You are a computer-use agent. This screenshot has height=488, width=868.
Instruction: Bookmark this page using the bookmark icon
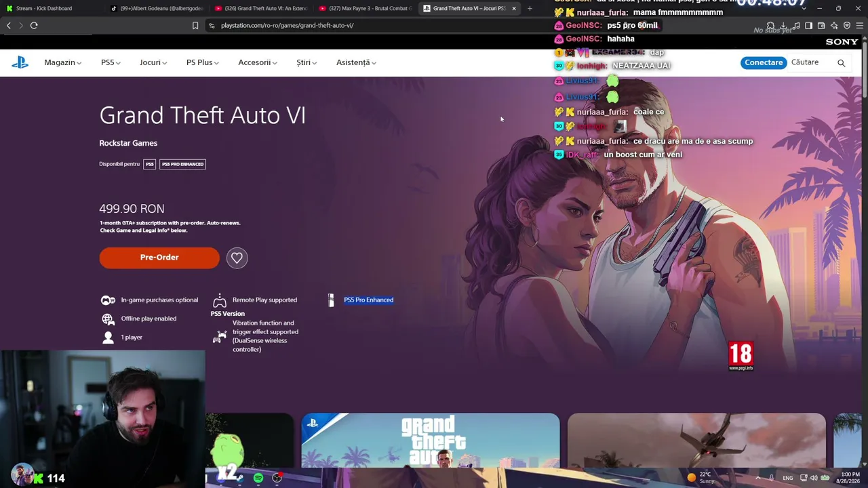click(195, 26)
